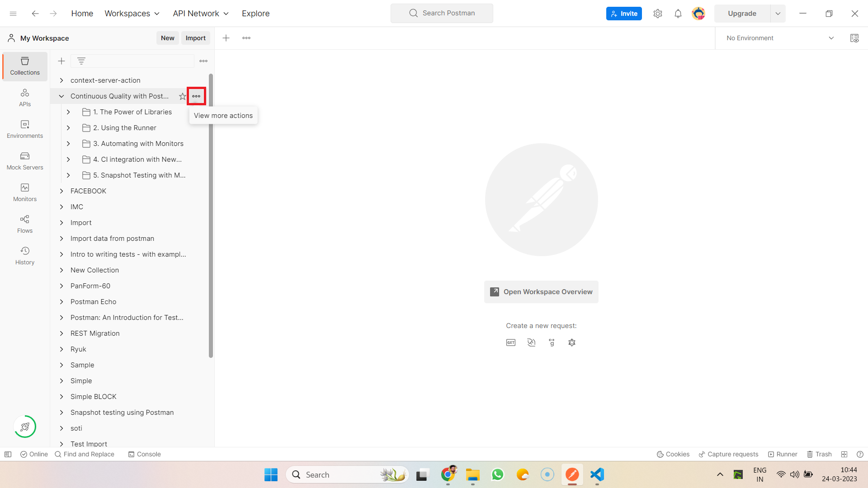Click the settings gear icon in header
This screenshot has height=488, width=868.
point(658,14)
